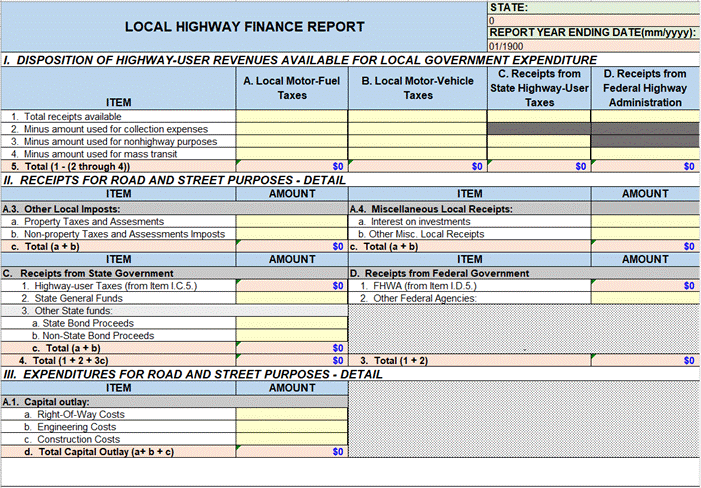
Task: Click mass transit cell under Motor-Fuel Taxes
Action: [x=291, y=154]
